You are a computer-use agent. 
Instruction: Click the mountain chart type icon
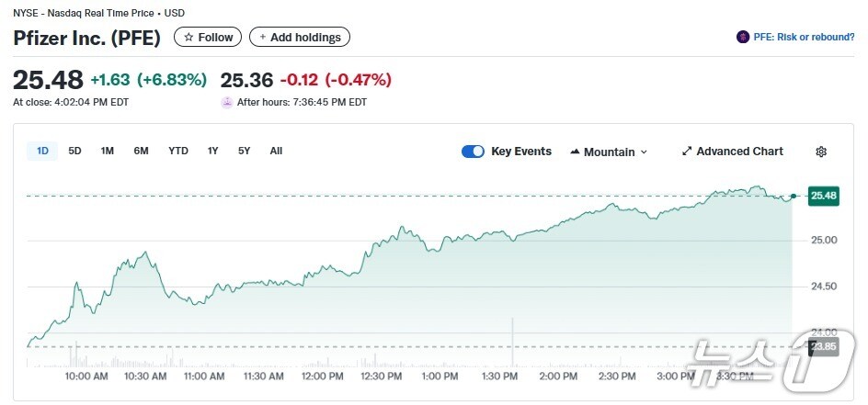(x=575, y=152)
